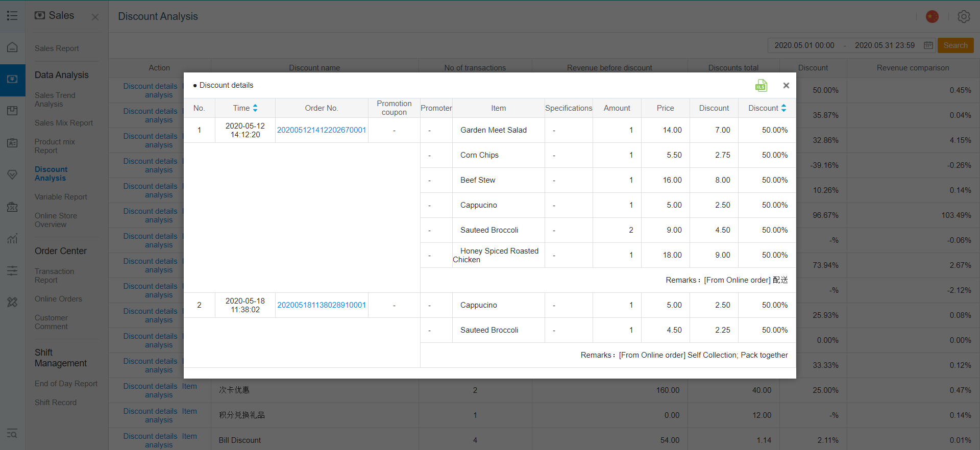The height and width of the screenshot is (450, 980).
Task: Edit the end date 2020.05.31 23:59
Action: [x=885, y=45]
